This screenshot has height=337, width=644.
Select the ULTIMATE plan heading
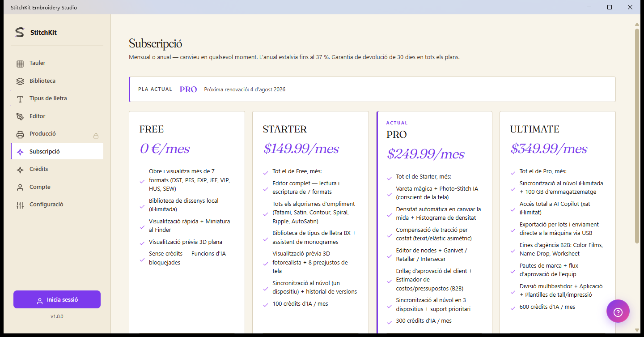click(x=534, y=129)
